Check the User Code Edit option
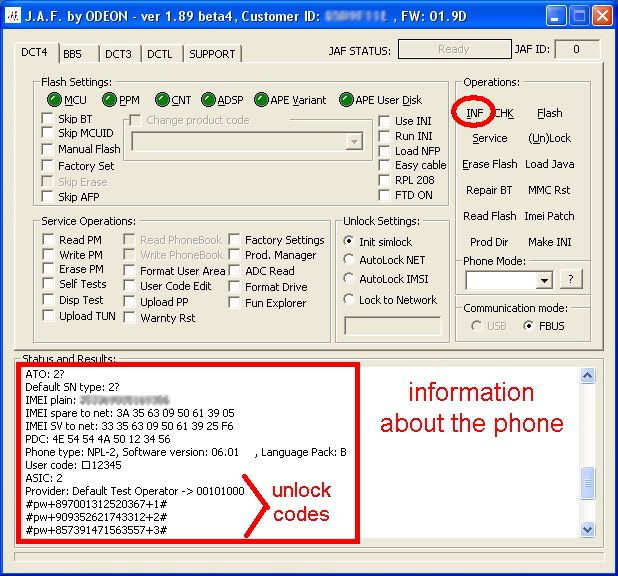The image size is (618, 576). (x=129, y=285)
